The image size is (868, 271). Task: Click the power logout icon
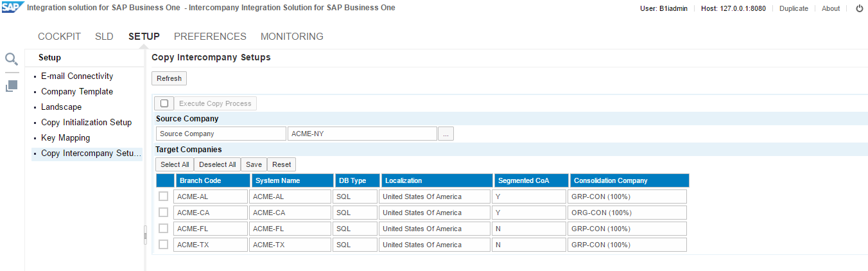click(x=859, y=8)
